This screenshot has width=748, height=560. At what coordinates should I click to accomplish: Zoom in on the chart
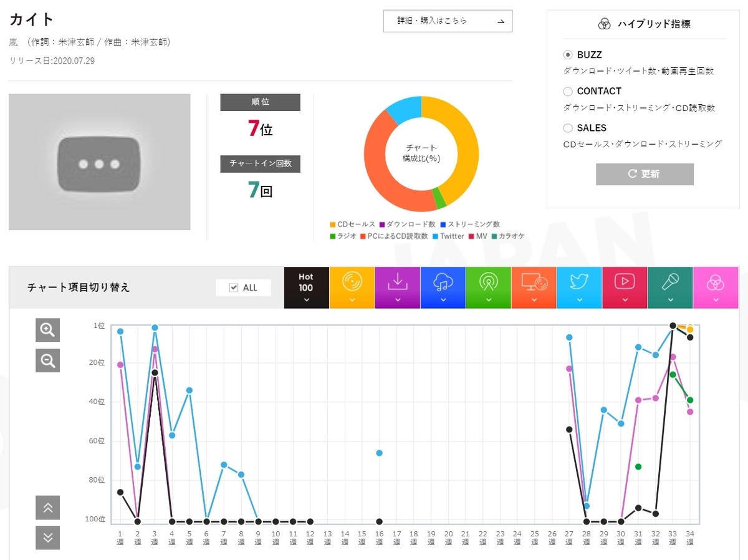[48, 329]
